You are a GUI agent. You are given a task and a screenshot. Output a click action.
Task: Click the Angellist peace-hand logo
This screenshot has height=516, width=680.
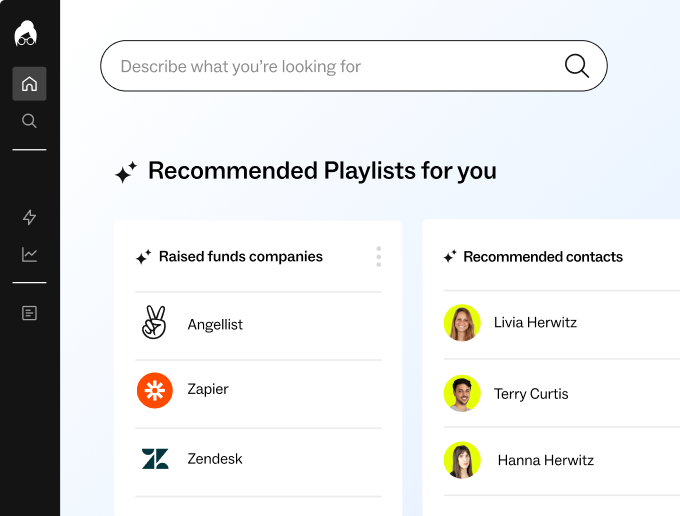154,324
